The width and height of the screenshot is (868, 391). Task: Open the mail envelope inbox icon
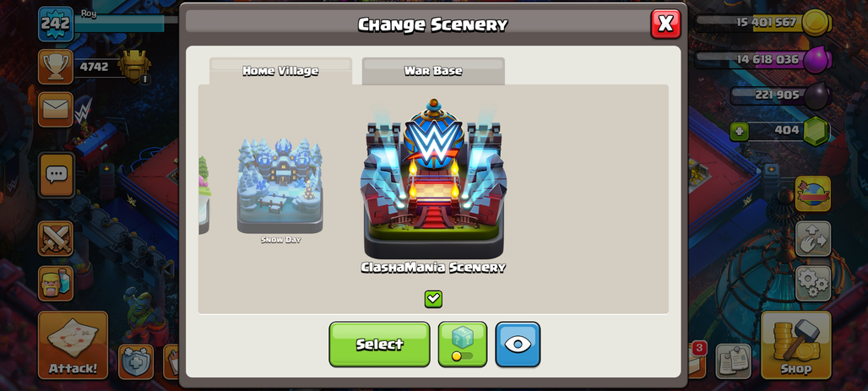56,109
